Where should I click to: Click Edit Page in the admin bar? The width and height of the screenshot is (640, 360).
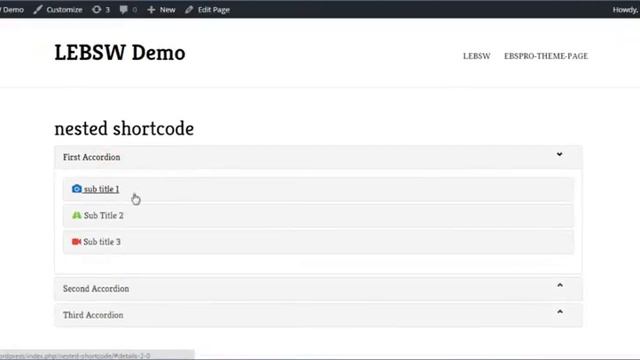(207, 9)
